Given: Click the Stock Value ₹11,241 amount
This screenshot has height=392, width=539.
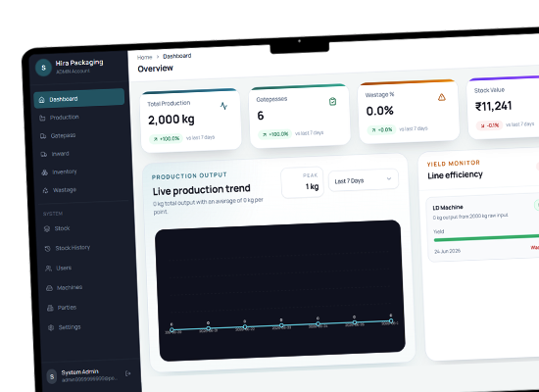Looking at the screenshot, I should point(493,106).
